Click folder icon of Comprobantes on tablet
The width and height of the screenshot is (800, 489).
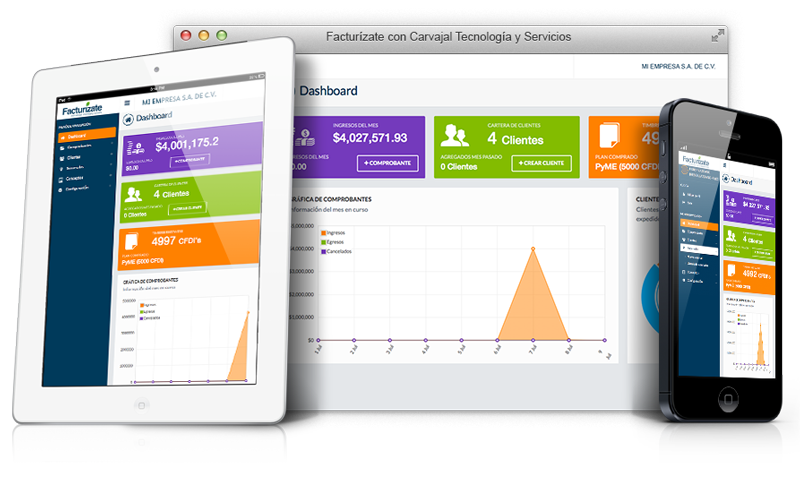click(62, 148)
